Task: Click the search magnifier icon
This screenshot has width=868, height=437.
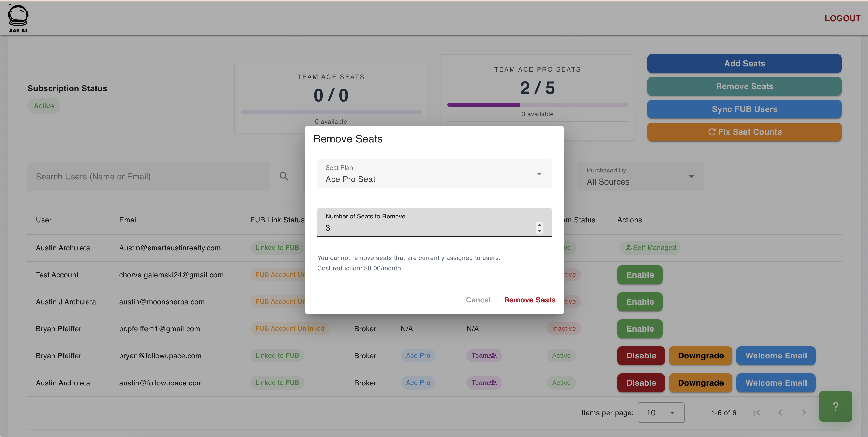Action: (284, 176)
